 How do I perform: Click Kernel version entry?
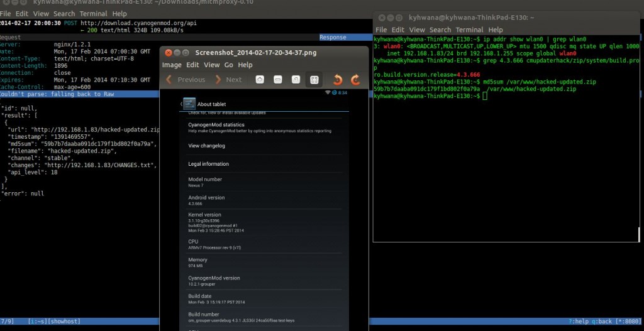pos(264,222)
